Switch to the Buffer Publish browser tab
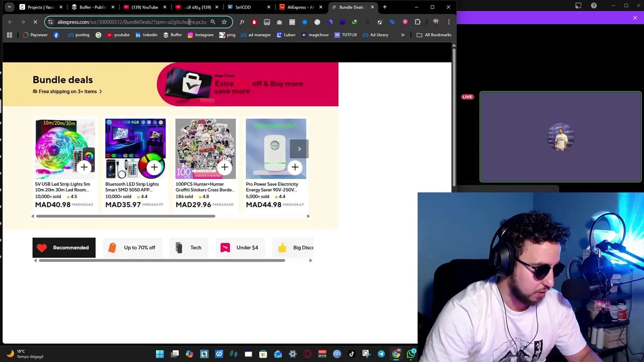The image size is (644, 362). coord(93,7)
